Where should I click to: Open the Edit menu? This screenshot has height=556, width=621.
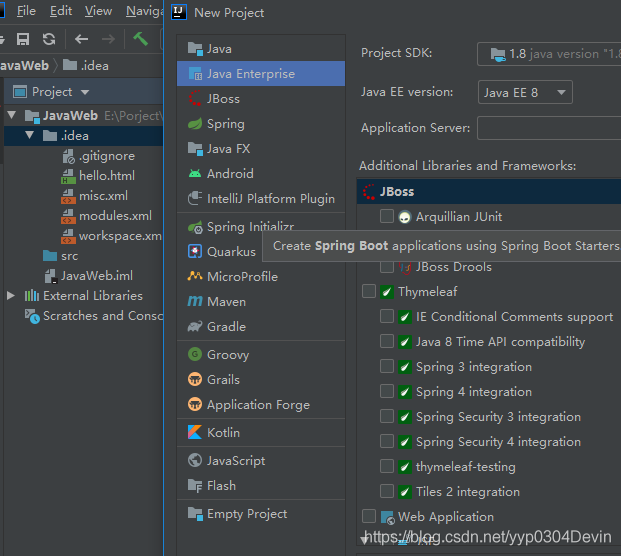click(61, 11)
